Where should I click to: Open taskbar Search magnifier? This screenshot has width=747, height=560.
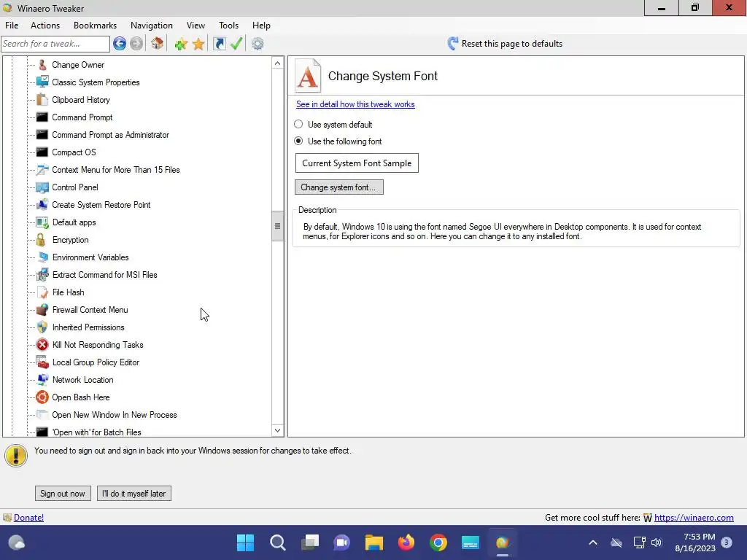pyautogui.click(x=278, y=542)
